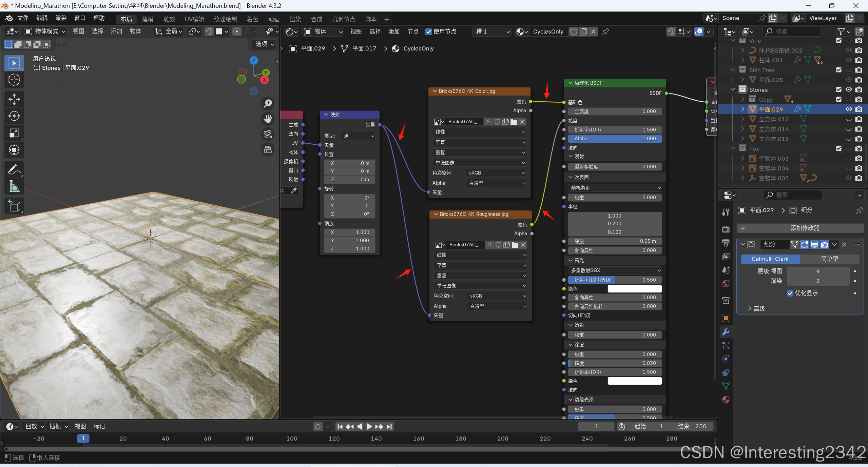Open color space dropdown of Color texture
Viewport: 868px width, 467px height.
click(496, 173)
